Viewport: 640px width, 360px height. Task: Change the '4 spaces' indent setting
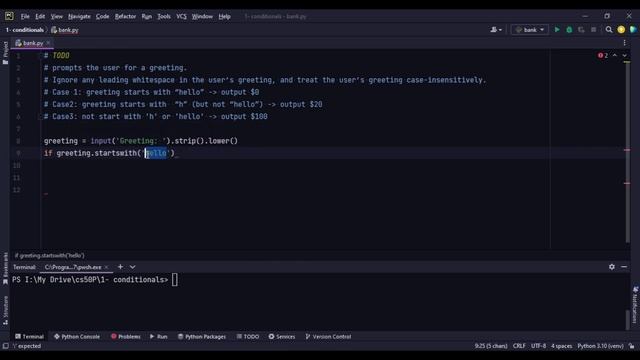pyautogui.click(x=562, y=346)
